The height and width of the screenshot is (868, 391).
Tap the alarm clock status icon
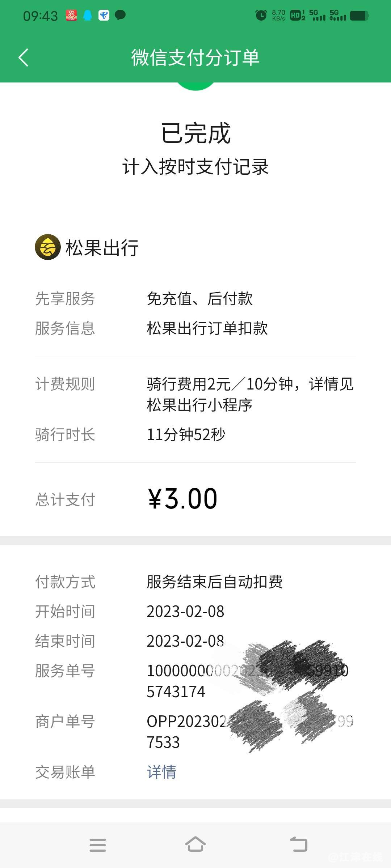(261, 15)
